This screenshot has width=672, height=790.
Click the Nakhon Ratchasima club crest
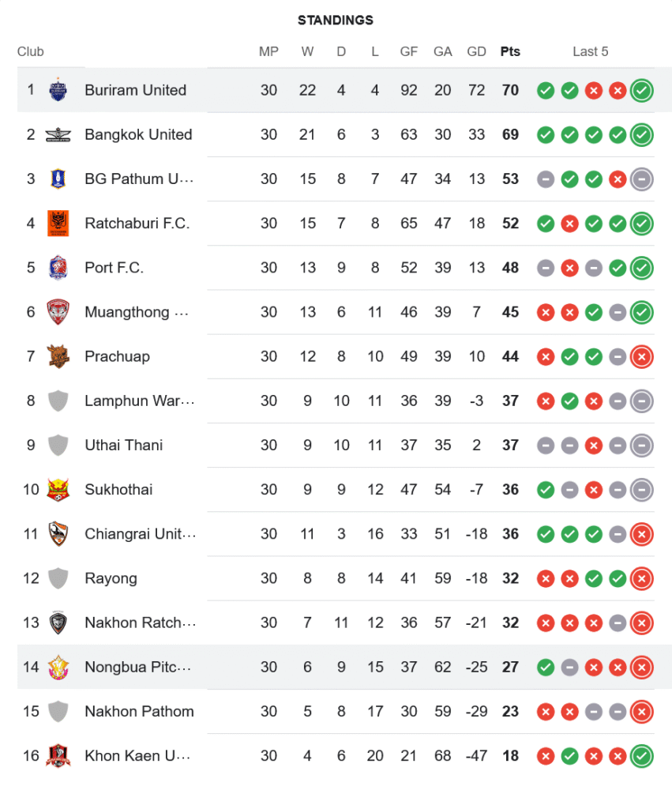pos(58,623)
